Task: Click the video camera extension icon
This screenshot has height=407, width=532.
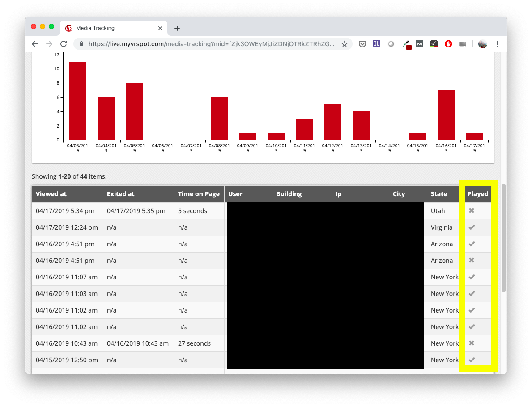Action: click(x=463, y=44)
